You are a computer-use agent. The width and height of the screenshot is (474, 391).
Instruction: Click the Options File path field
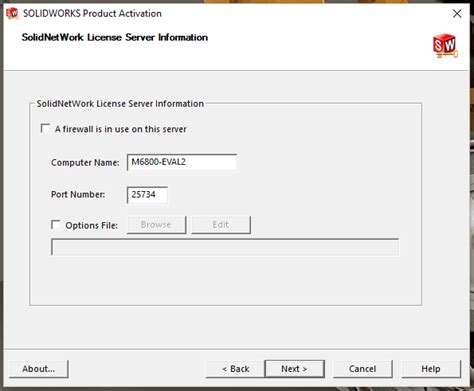tap(225, 247)
